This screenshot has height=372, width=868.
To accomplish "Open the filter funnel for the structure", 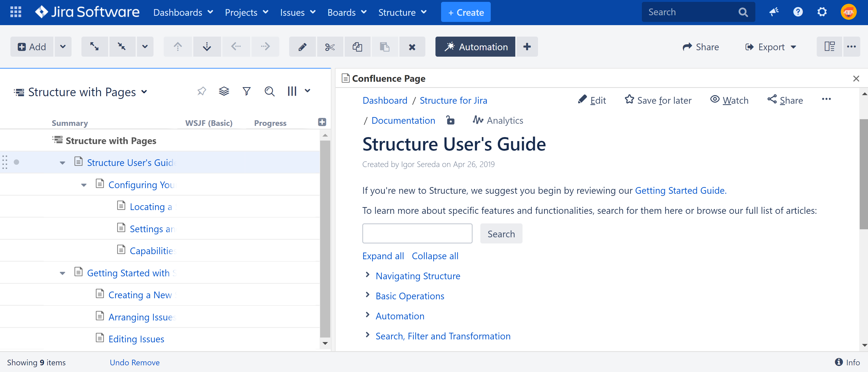I will (247, 91).
